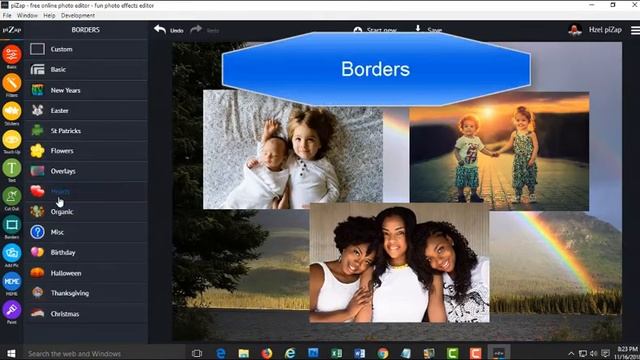Screen dimensions: 640x360
Task: Open Internet Explorer from taskbar
Action: coord(290,353)
